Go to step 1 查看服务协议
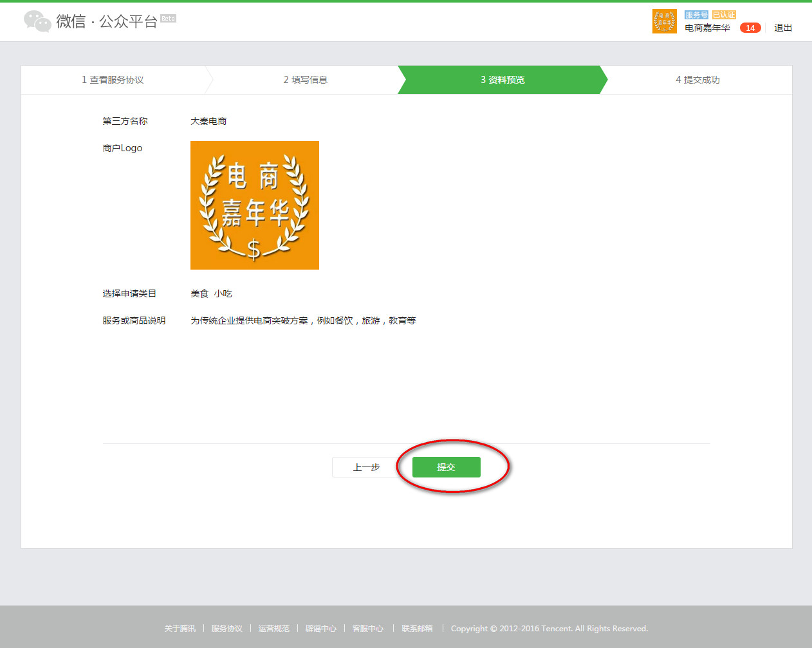 pos(113,80)
